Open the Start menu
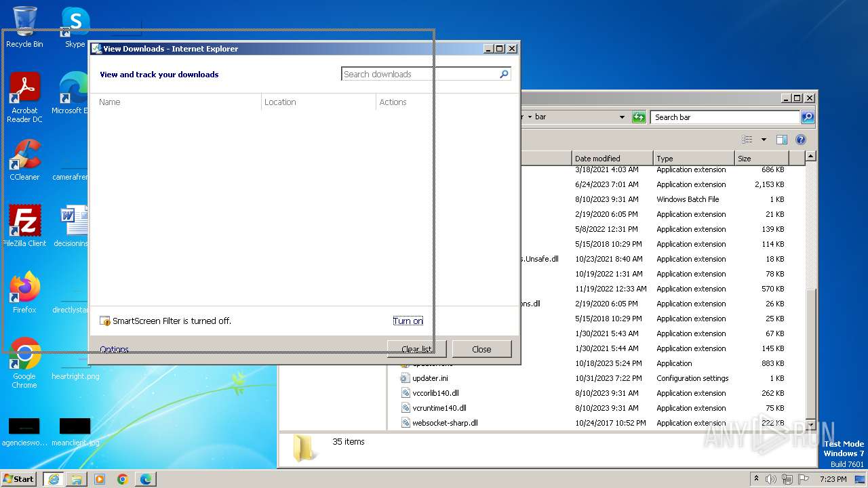This screenshot has width=868, height=488. 19,479
